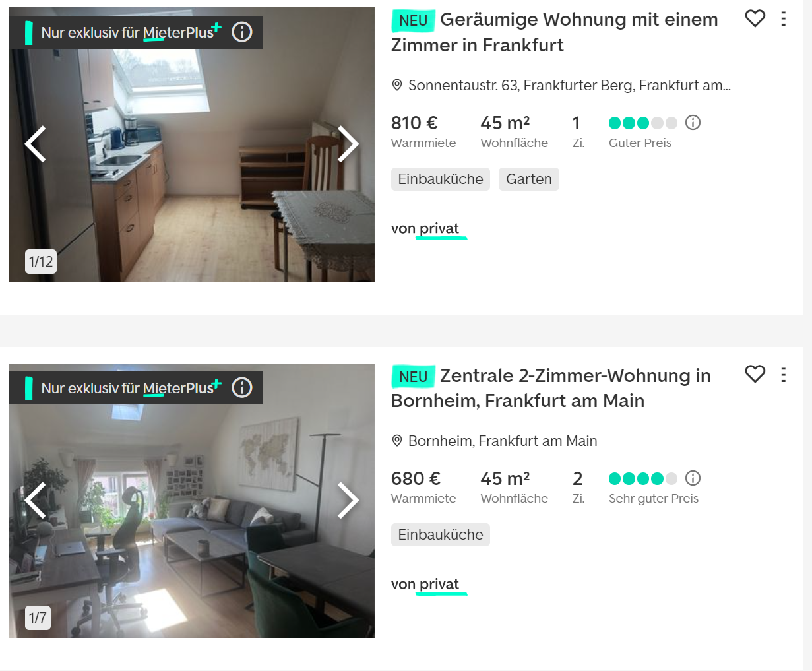Show previous photo of Bornheim apartment

36,499
